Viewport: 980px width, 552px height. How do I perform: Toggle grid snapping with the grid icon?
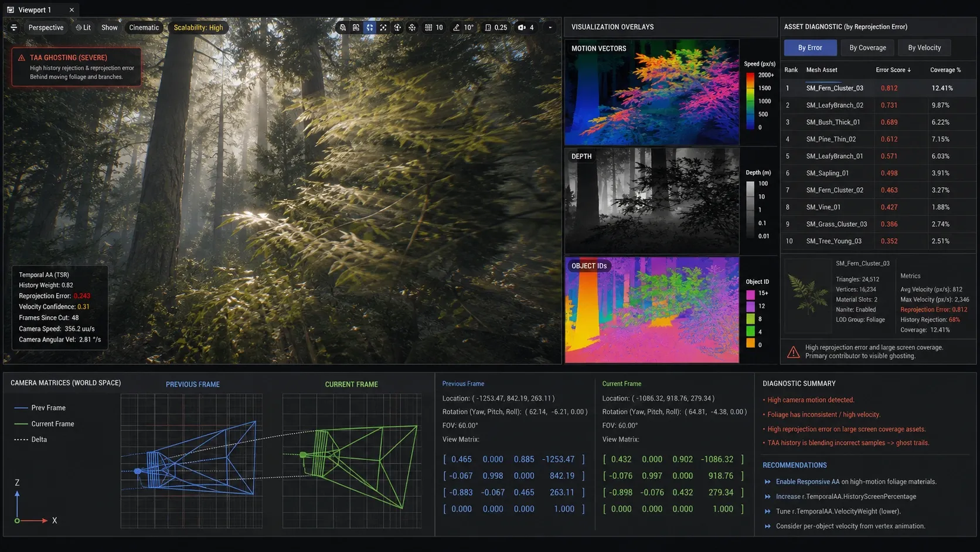click(x=428, y=28)
